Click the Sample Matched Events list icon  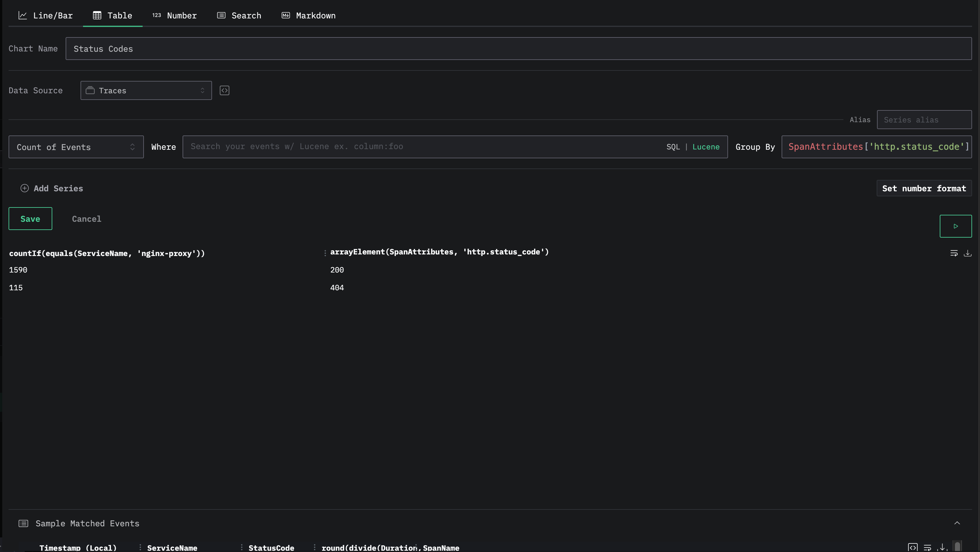pos(23,523)
